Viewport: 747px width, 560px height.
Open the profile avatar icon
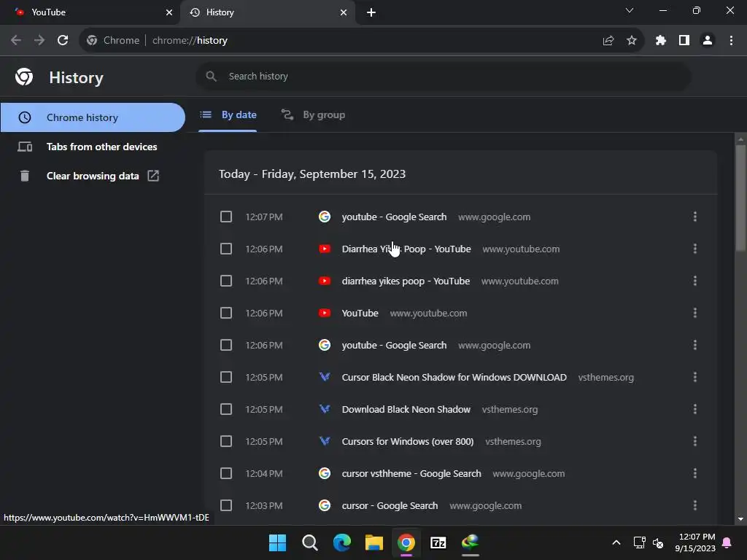point(708,41)
